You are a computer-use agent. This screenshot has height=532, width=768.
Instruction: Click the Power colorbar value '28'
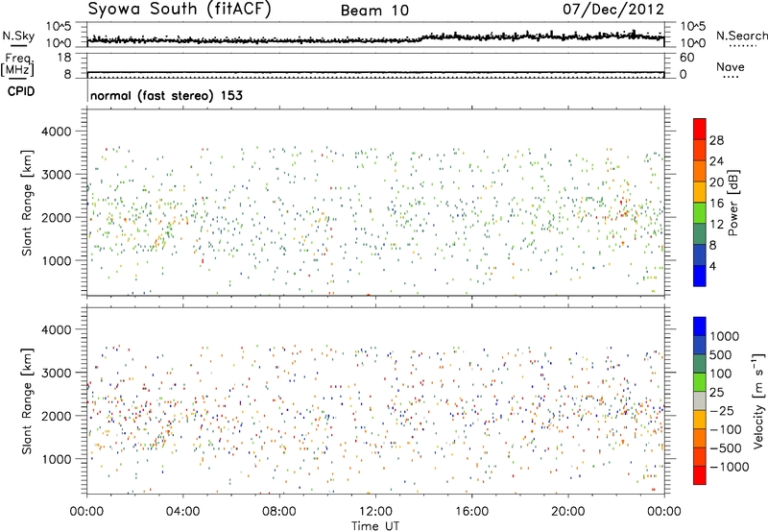716,140
